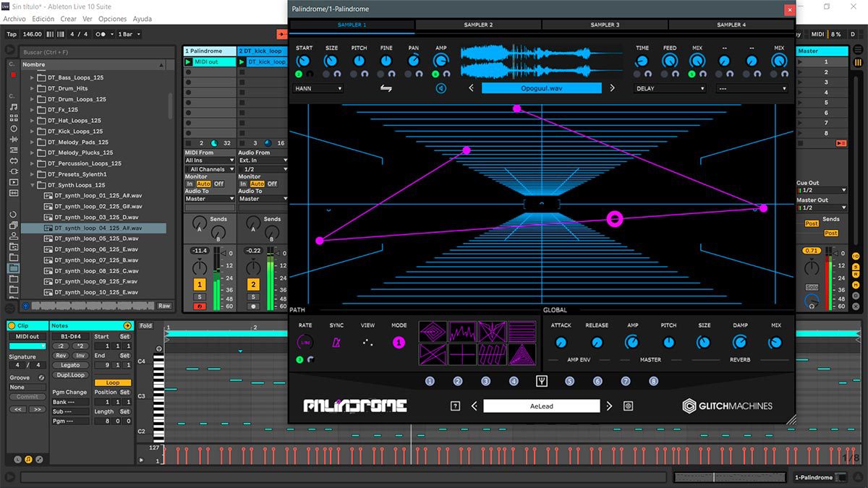Click the Legato button
Viewport: 868px width, 488px height.
click(70, 365)
